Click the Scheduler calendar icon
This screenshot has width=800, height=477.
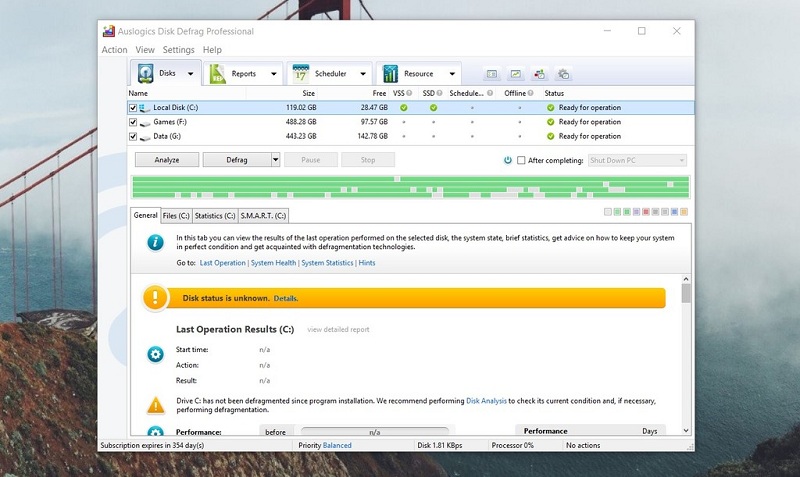(301, 73)
